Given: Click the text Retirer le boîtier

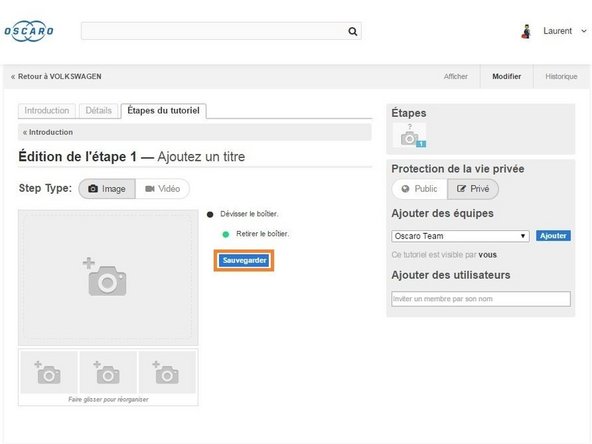Looking at the screenshot, I should [263, 234].
